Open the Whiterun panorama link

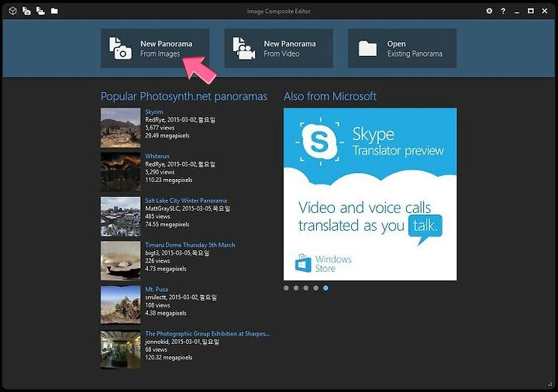[x=157, y=156]
